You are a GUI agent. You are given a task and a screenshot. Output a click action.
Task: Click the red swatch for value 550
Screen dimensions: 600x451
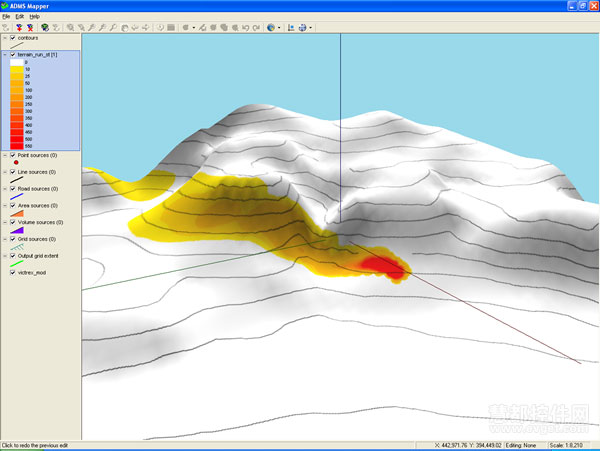pyautogui.click(x=17, y=146)
